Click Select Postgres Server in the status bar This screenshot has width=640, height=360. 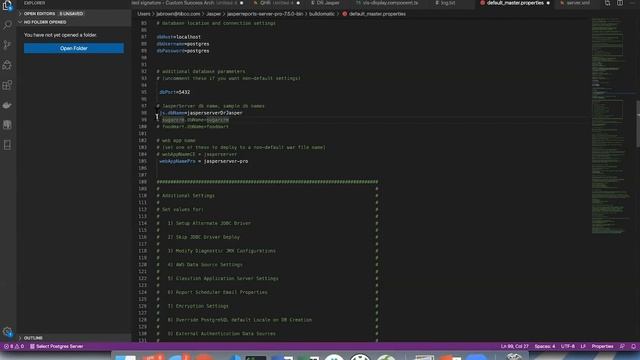(57, 347)
